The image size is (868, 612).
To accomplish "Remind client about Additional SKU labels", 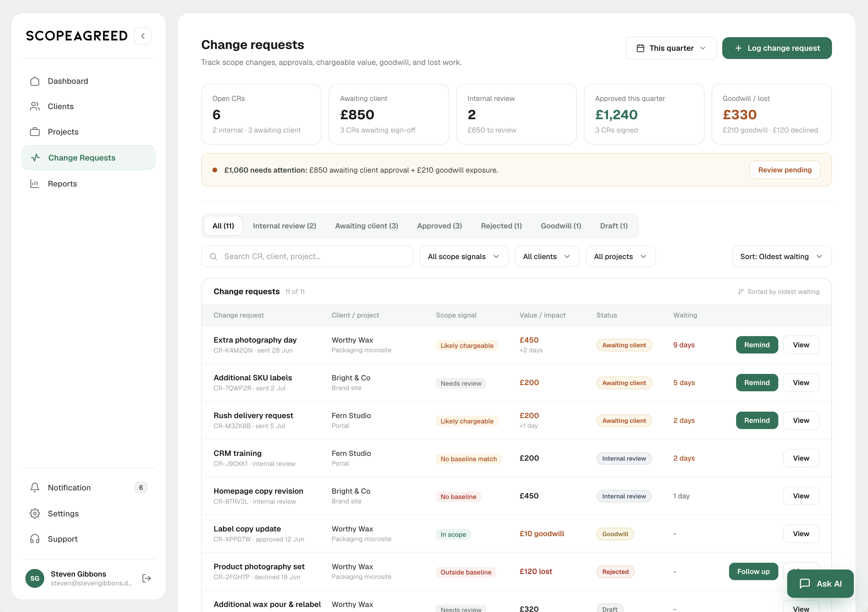I will pos(756,382).
